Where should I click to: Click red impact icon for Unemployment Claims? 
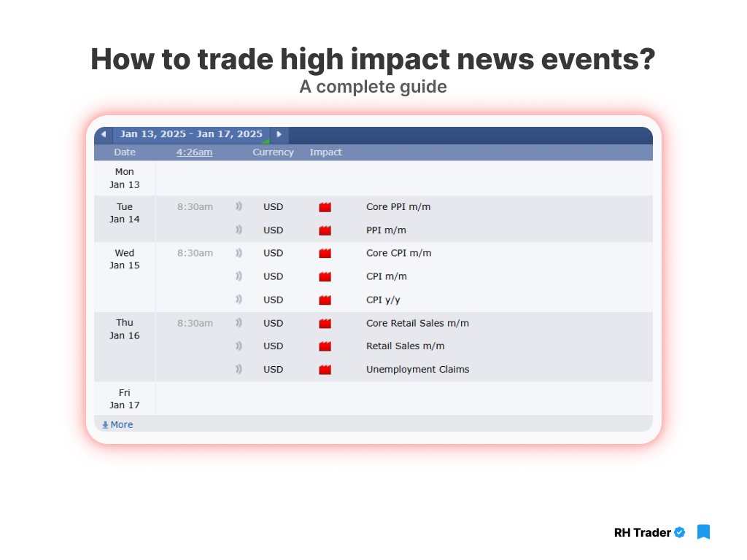pyautogui.click(x=325, y=370)
